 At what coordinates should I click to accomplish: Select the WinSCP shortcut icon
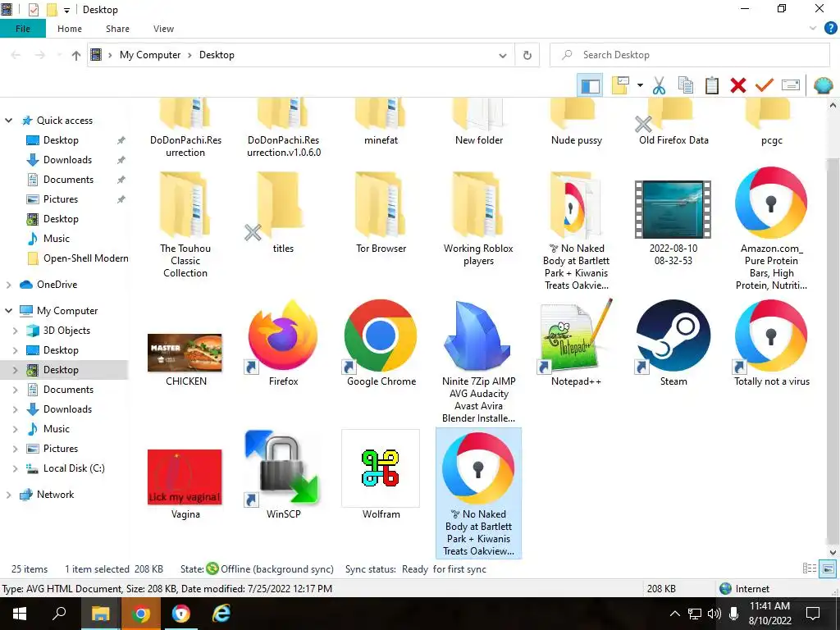pos(283,468)
